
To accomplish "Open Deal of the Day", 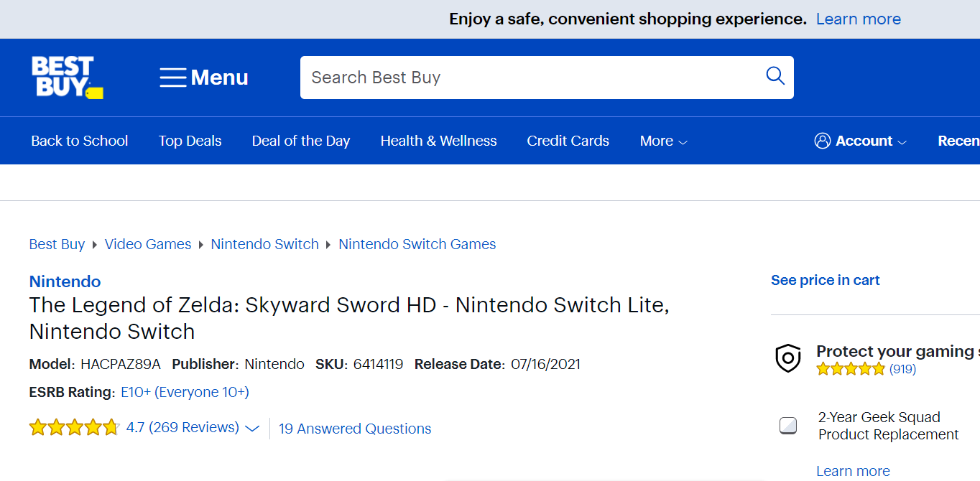I will click(300, 141).
